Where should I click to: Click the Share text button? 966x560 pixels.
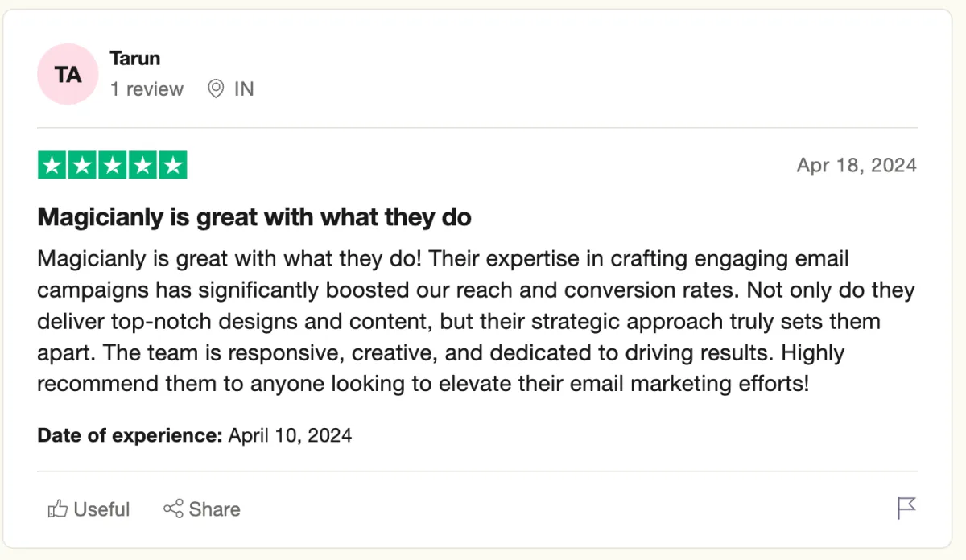click(x=215, y=509)
